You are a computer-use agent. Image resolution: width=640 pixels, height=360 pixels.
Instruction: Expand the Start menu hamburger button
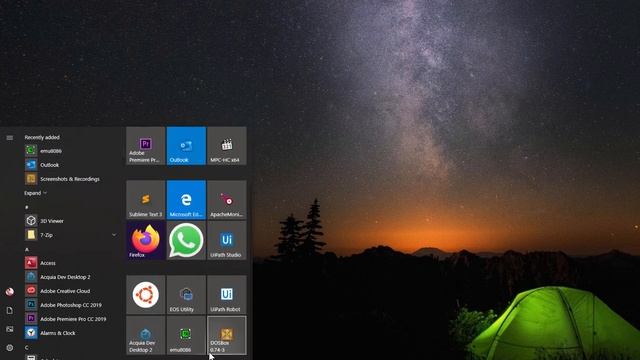(10, 138)
